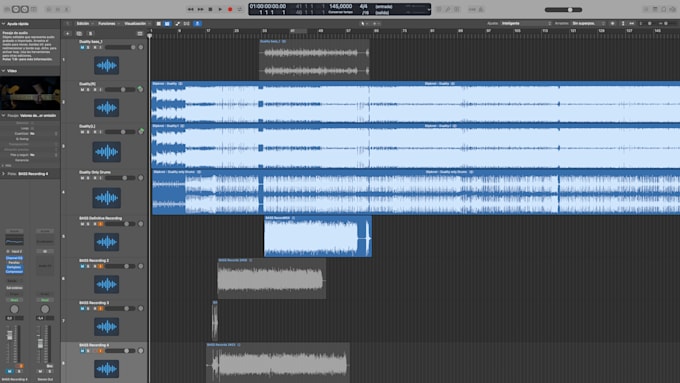Unmute the BASS Recording 2 track
The image size is (680, 383).
tap(82, 266)
